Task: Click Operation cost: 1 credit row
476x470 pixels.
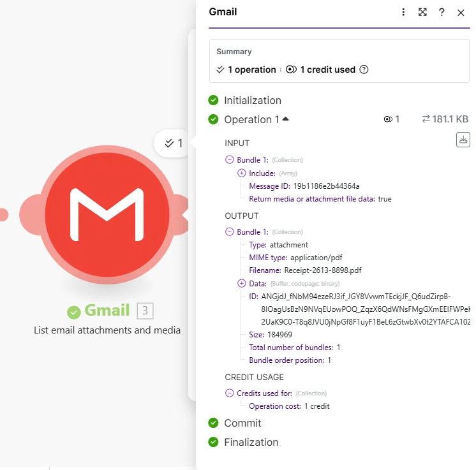Action: [x=289, y=406]
